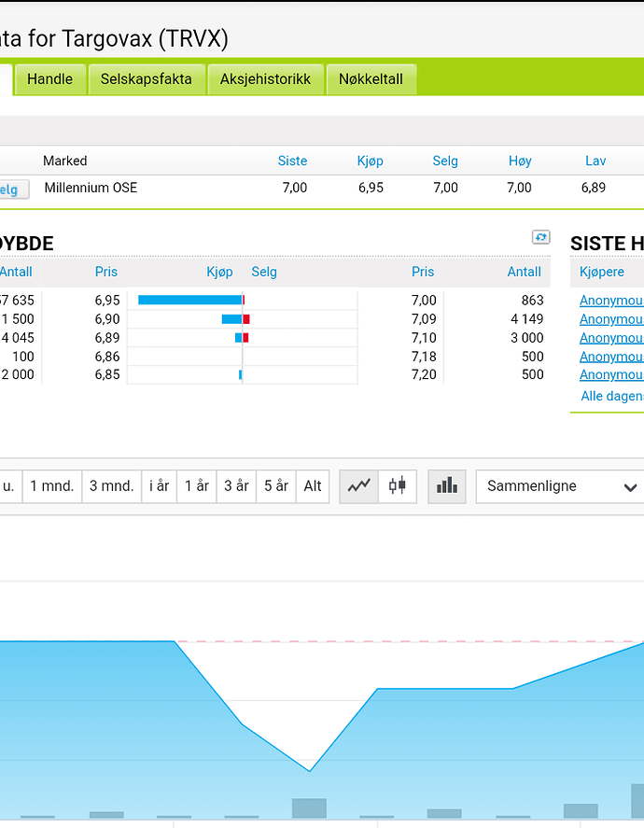Select the 3 mnd. time range
Screen dimensions: 644x828
point(111,486)
